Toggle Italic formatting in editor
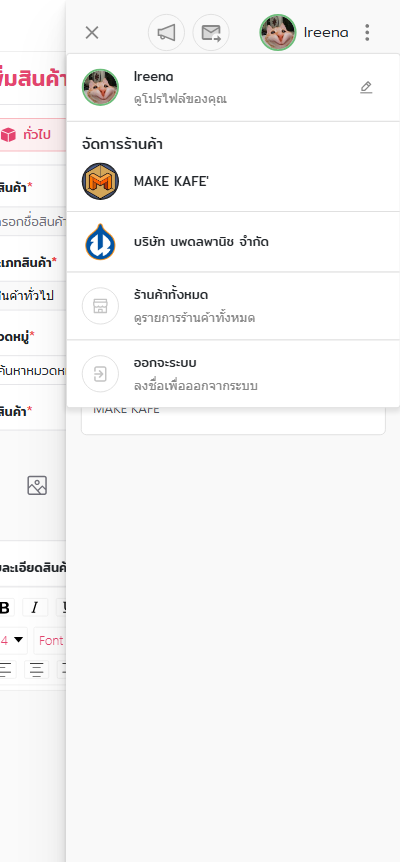Image resolution: width=400 pixels, height=862 pixels. [35, 607]
